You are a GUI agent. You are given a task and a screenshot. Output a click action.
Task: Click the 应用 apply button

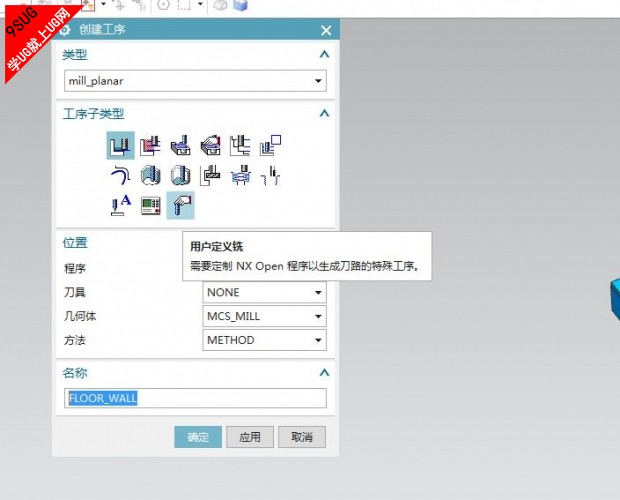coord(250,437)
